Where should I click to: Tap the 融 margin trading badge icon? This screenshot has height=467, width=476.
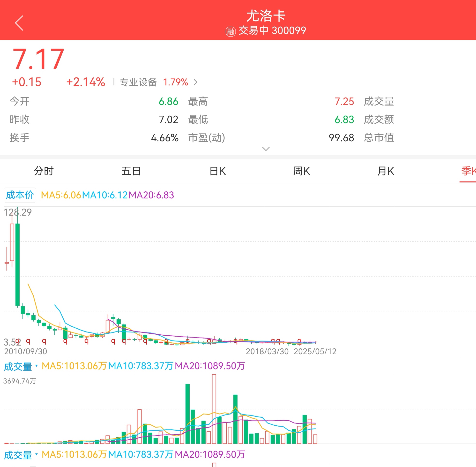tap(231, 31)
